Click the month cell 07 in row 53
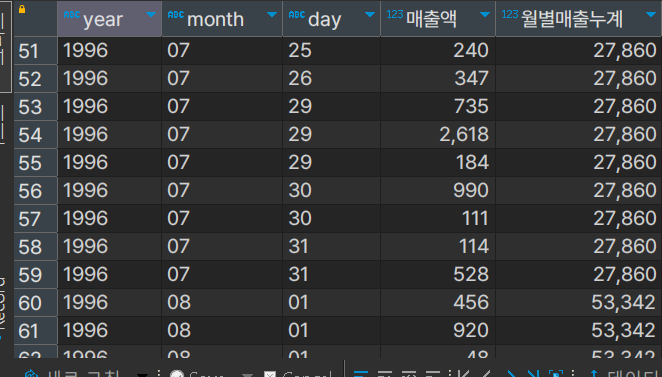 [222, 106]
